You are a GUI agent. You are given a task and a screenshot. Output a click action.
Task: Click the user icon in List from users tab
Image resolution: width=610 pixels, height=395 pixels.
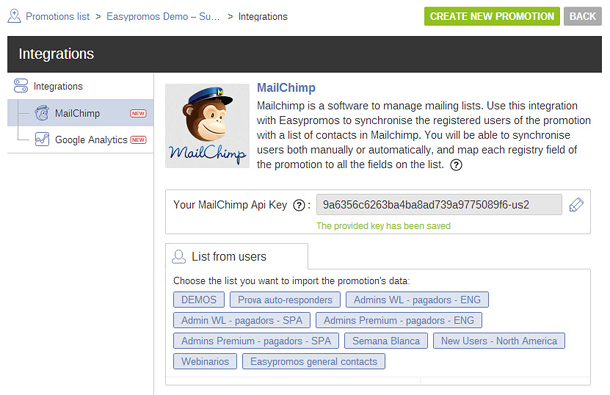(x=179, y=257)
